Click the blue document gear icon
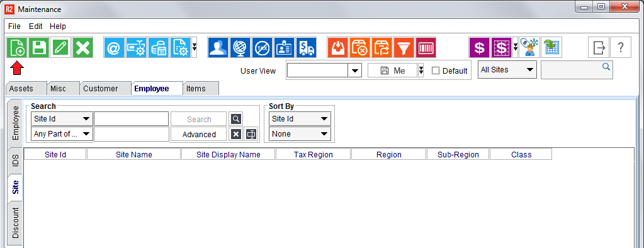 [181, 48]
